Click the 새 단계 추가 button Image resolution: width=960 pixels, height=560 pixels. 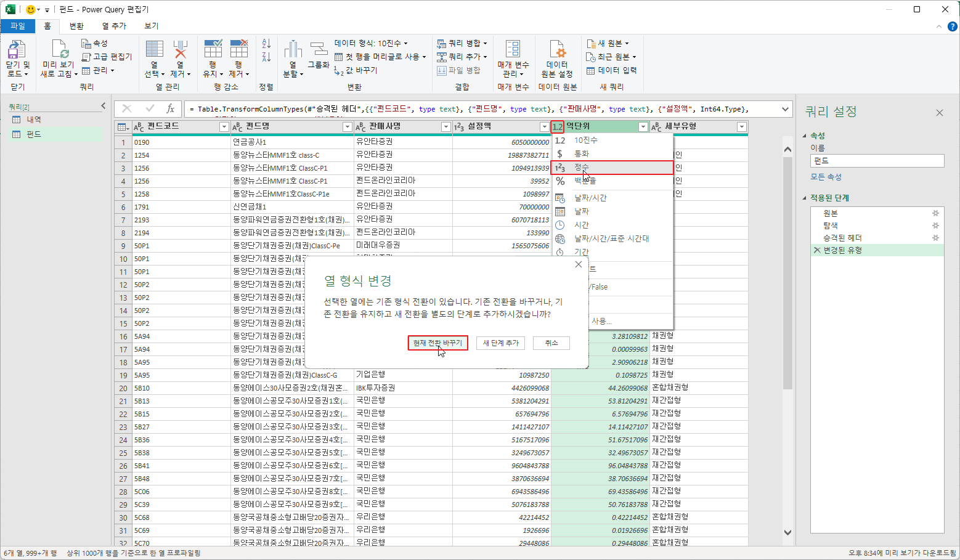click(x=501, y=343)
